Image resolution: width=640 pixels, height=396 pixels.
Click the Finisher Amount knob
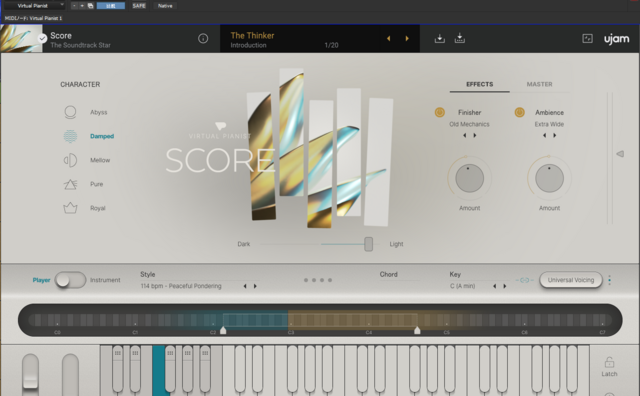click(469, 178)
